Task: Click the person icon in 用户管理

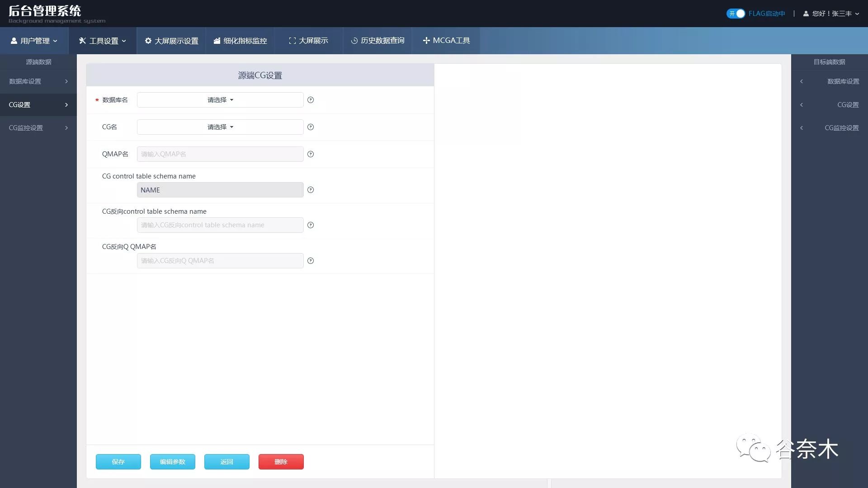Action: [x=14, y=41]
